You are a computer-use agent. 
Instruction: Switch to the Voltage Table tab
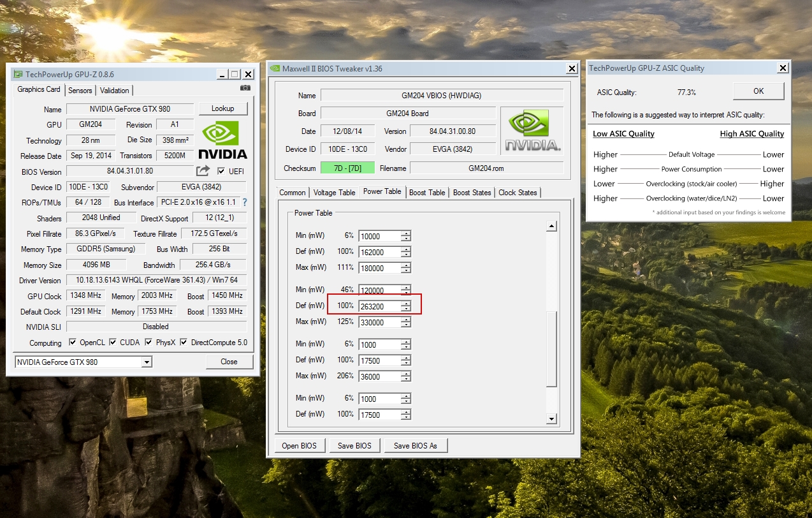click(x=335, y=193)
